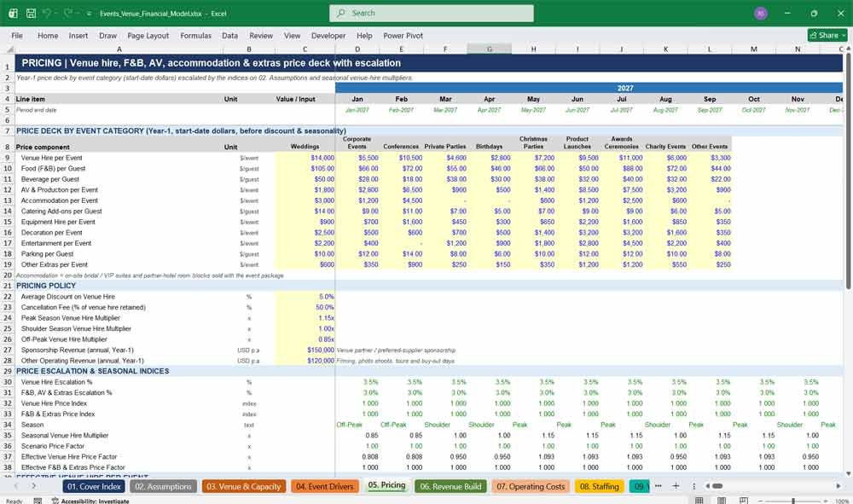
Task: Open the 01. Cover Index sheet
Action: pos(94,487)
